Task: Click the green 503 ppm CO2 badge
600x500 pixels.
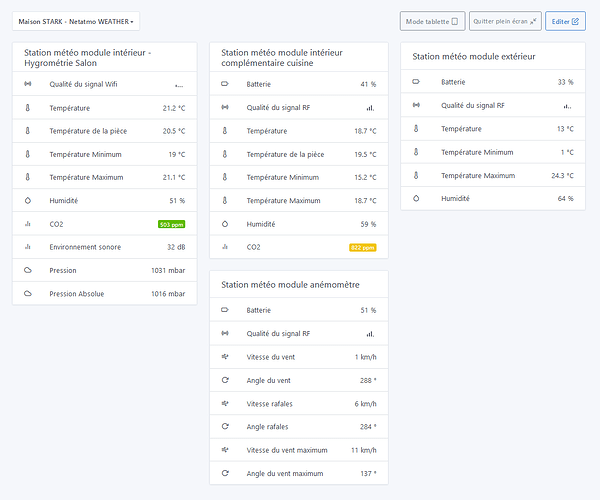Action: 171,224
